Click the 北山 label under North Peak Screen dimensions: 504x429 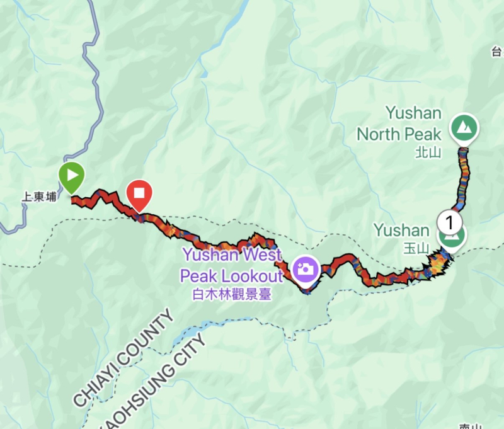(x=428, y=152)
